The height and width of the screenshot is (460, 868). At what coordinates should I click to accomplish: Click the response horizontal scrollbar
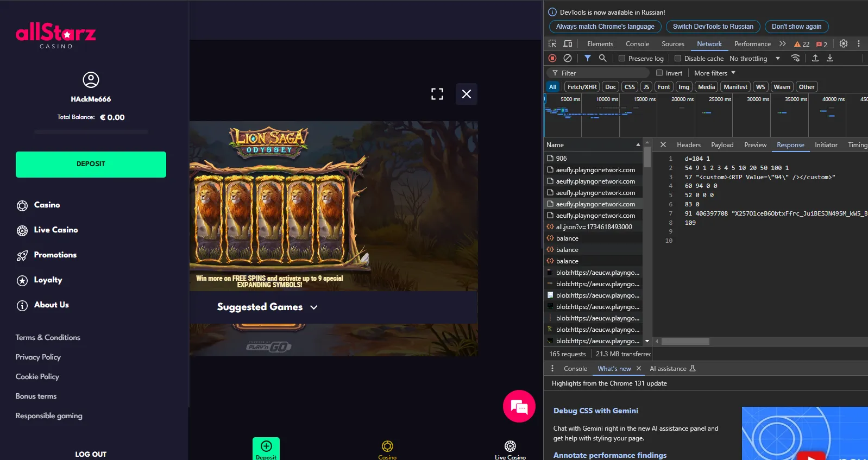pyautogui.click(x=685, y=342)
